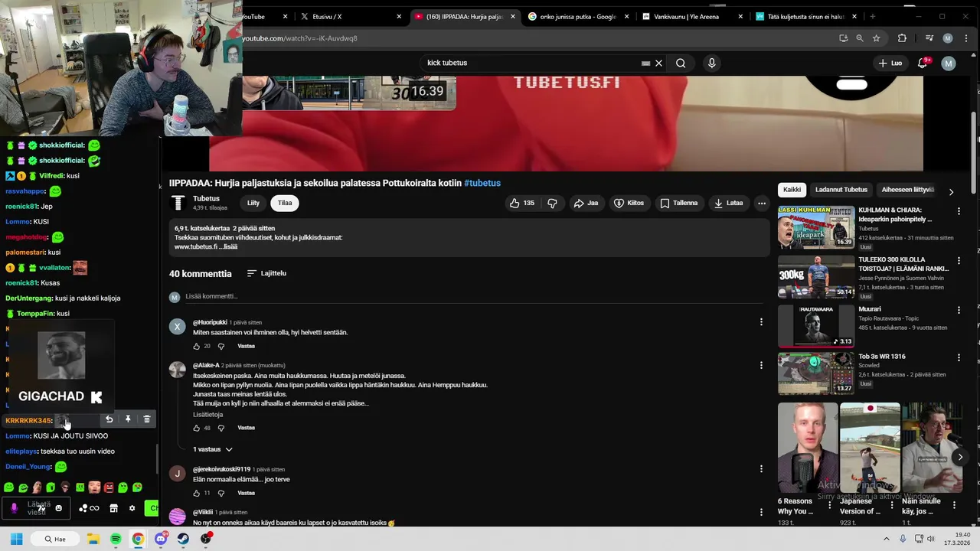The width and height of the screenshot is (980, 551).
Task: Open the Chrome media controls icon
Action: pos(929,38)
